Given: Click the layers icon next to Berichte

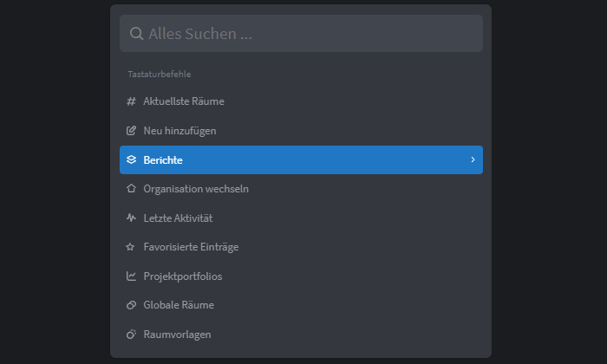Looking at the screenshot, I should tap(131, 159).
